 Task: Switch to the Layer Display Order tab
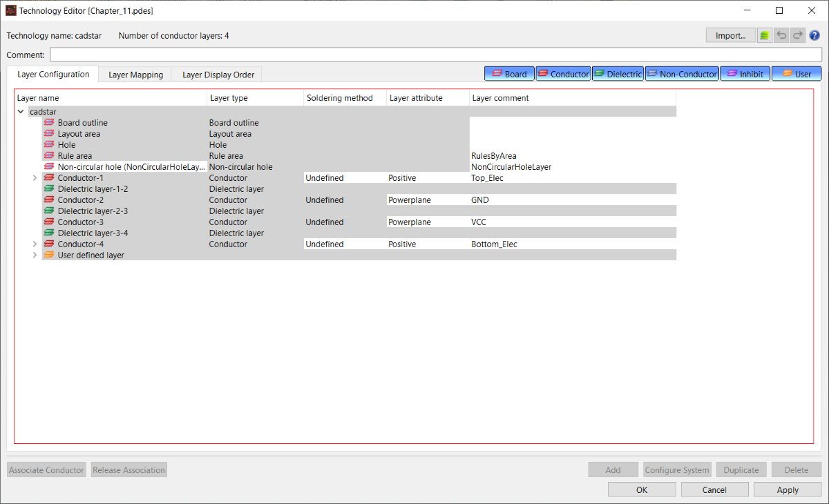tap(218, 75)
